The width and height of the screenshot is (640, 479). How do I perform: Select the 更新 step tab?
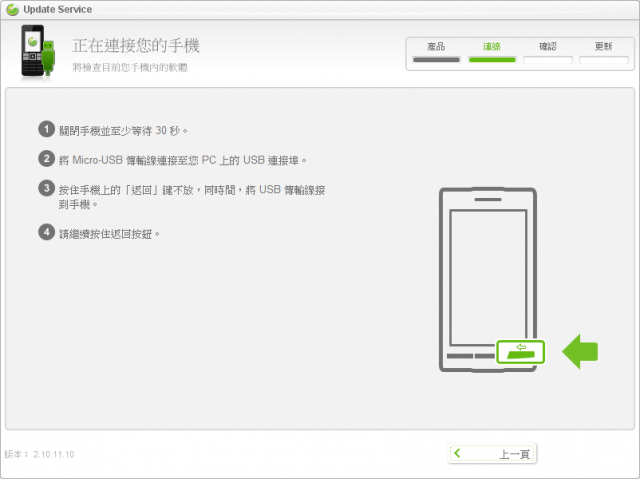[x=604, y=47]
